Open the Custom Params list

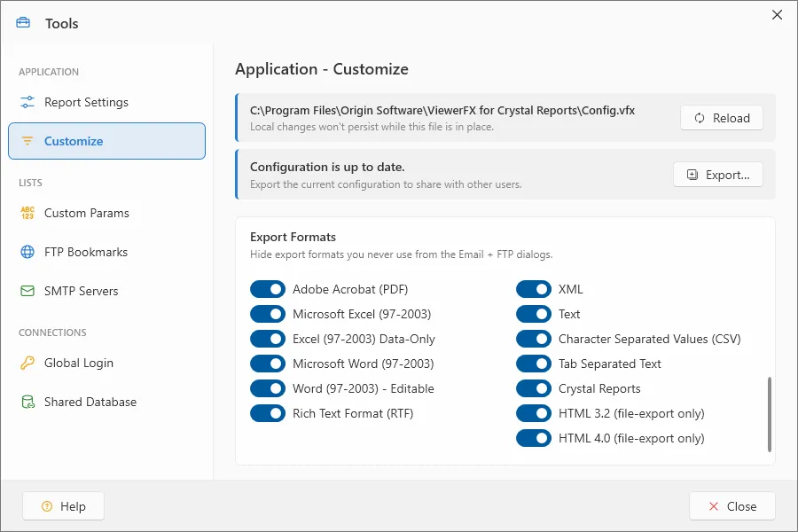(x=107, y=213)
